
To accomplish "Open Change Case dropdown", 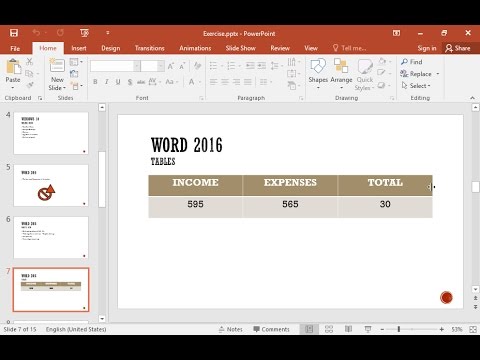I will click(x=172, y=82).
